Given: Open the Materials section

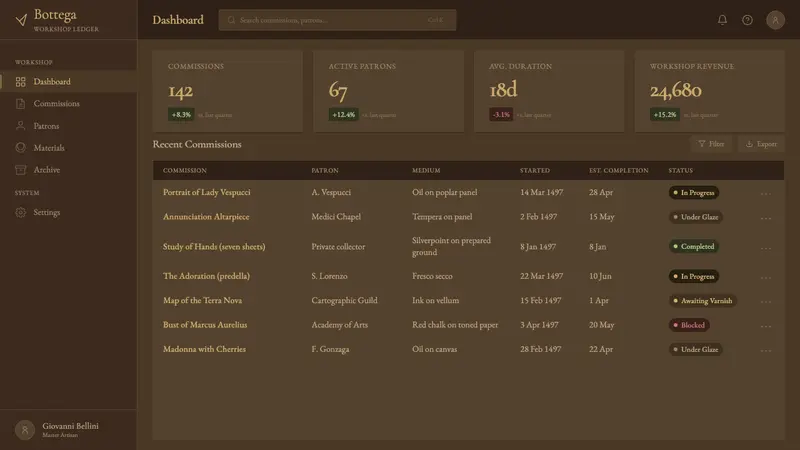Looking at the screenshot, I should click(68, 147).
